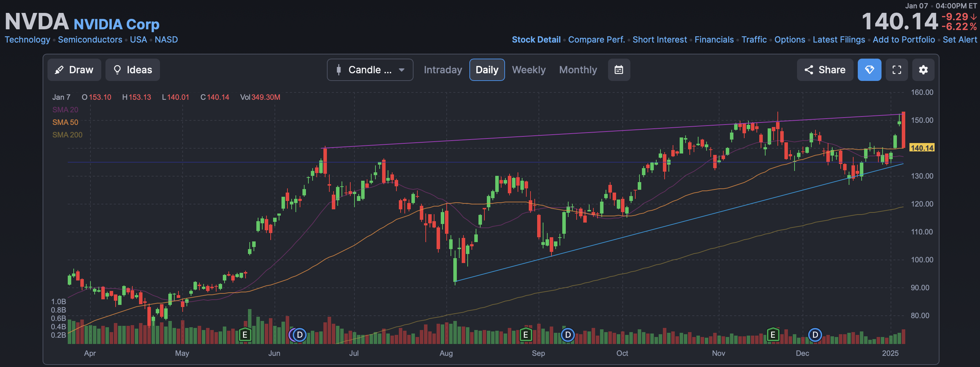Click the dividend D marker in mid-September
This screenshot has width=980, height=367.
568,335
